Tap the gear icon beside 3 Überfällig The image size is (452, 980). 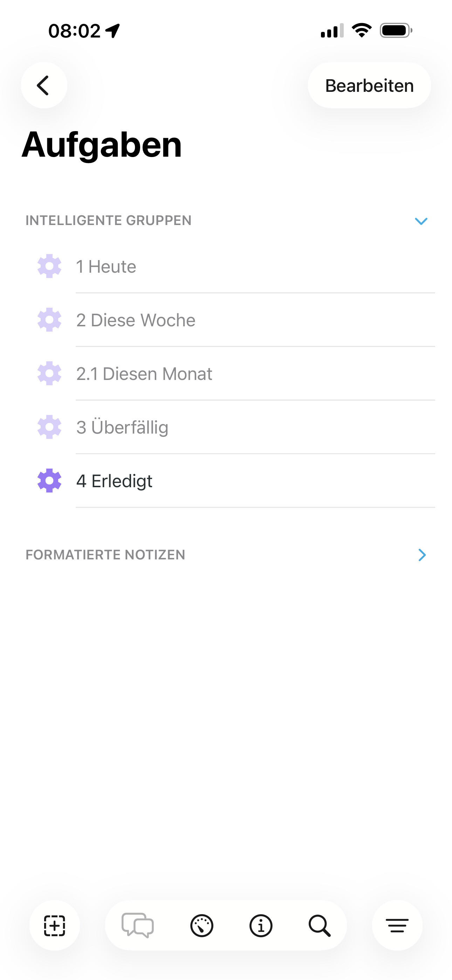pyautogui.click(x=49, y=427)
